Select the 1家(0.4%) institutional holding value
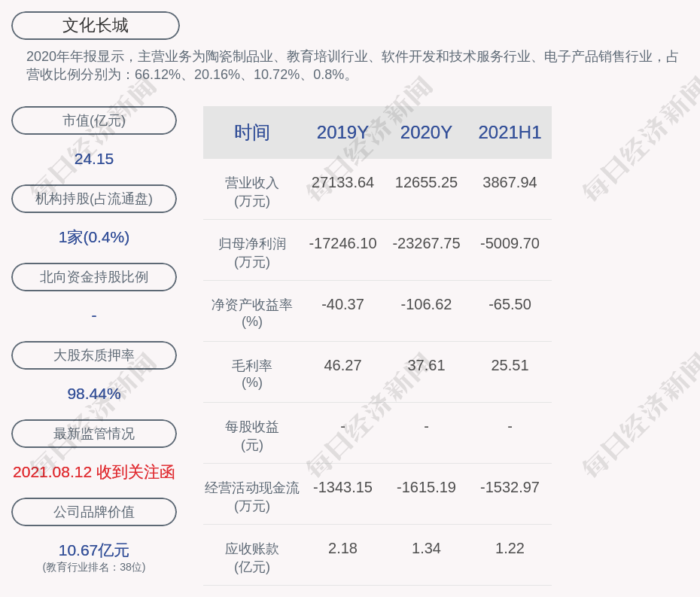The height and width of the screenshot is (597, 700). point(94,237)
